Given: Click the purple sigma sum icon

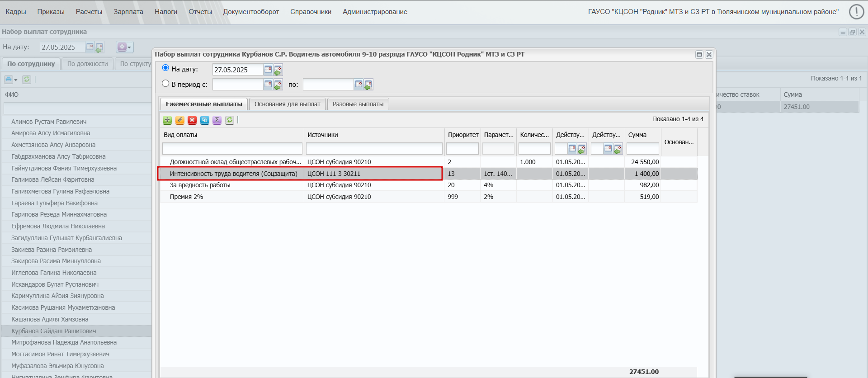Looking at the screenshot, I should click(x=217, y=120).
